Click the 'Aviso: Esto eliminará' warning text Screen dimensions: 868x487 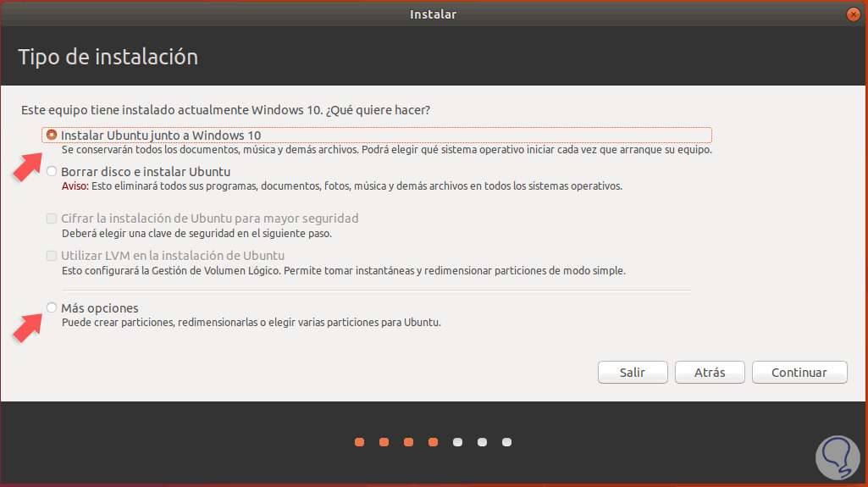(341, 186)
